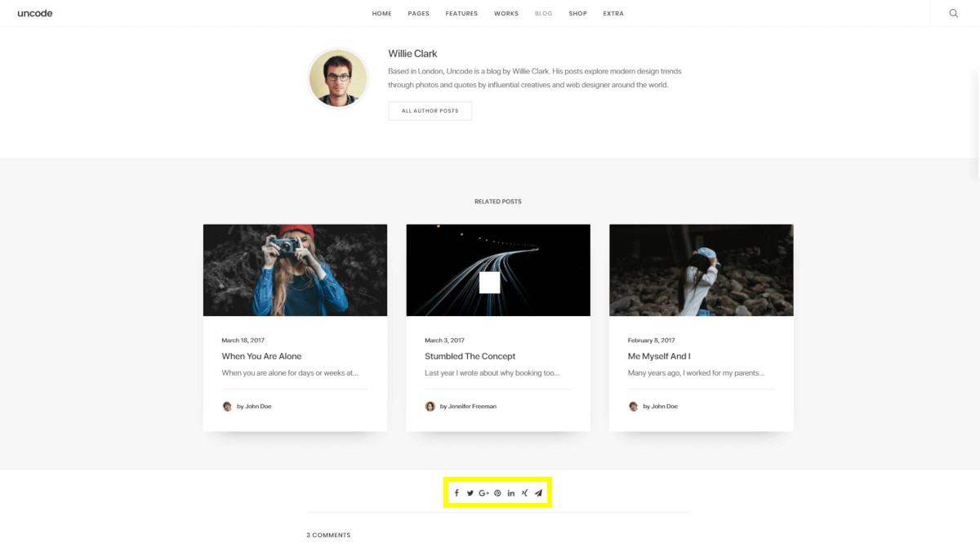
Task: Click the All Author Posts button
Action: [x=430, y=110]
